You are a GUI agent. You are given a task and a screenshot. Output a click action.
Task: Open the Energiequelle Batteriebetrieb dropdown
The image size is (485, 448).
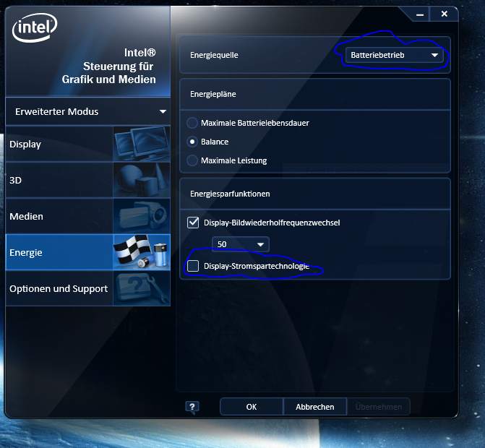(x=395, y=55)
